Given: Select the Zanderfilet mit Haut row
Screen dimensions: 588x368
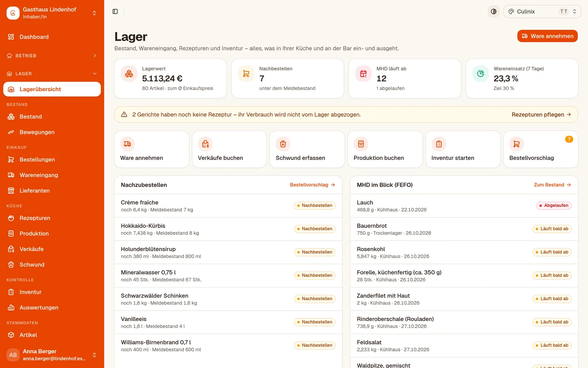Looking at the screenshot, I should pyautogui.click(x=464, y=299).
